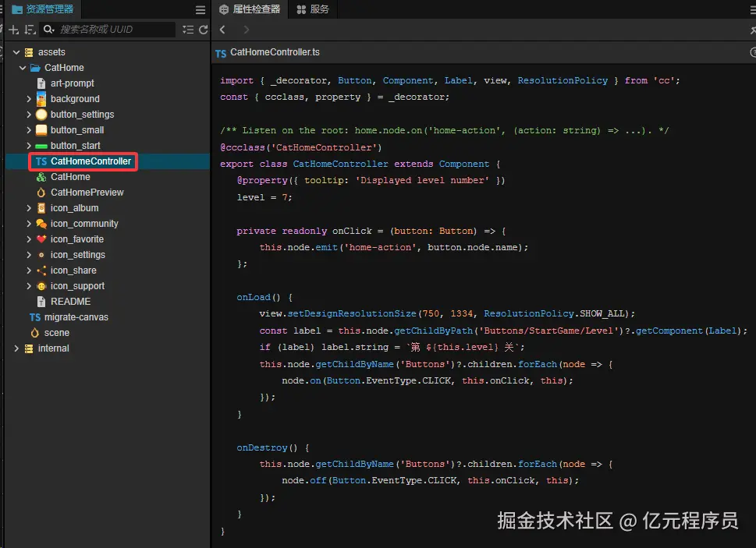Expand the button_small asset

29,130
